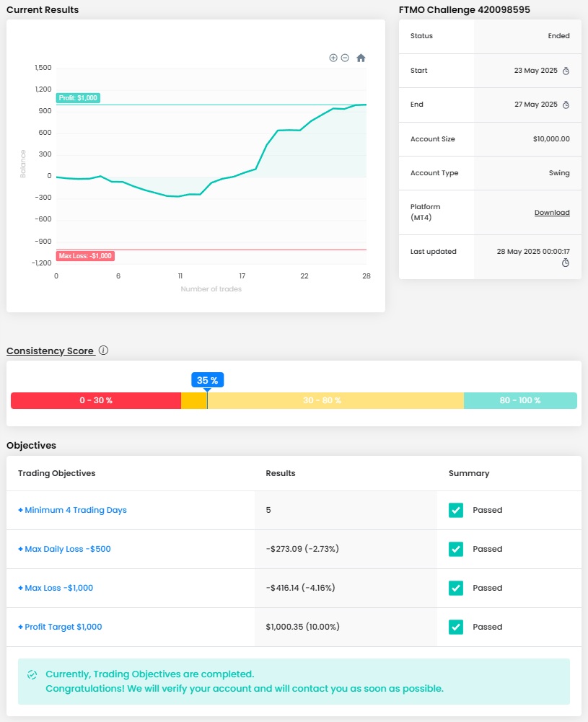Click the Status value Ended
This screenshot has height=722, width=588.
tap(558, 36)
